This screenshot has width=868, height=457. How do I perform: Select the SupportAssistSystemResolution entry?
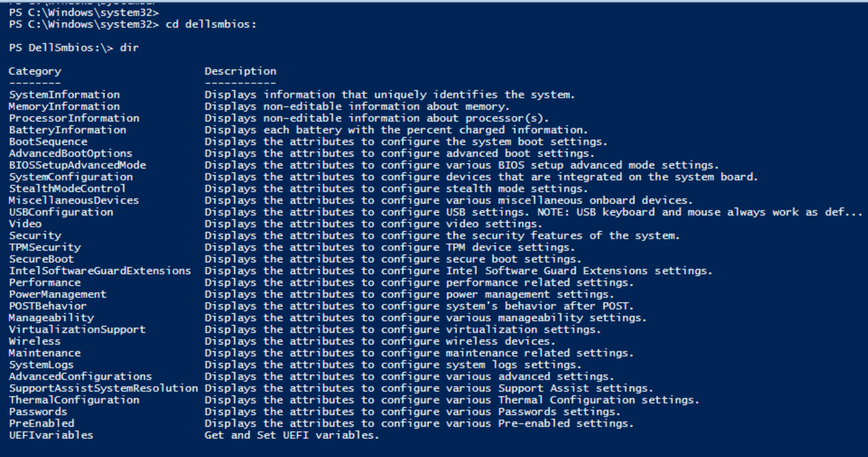tap(104, 388)
